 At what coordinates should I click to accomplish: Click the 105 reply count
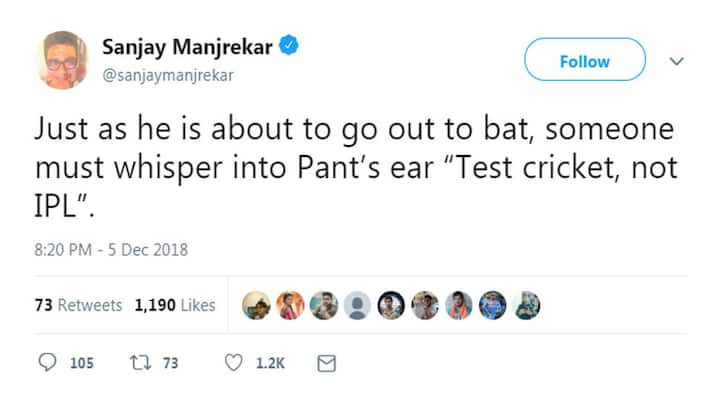point(82,363)
